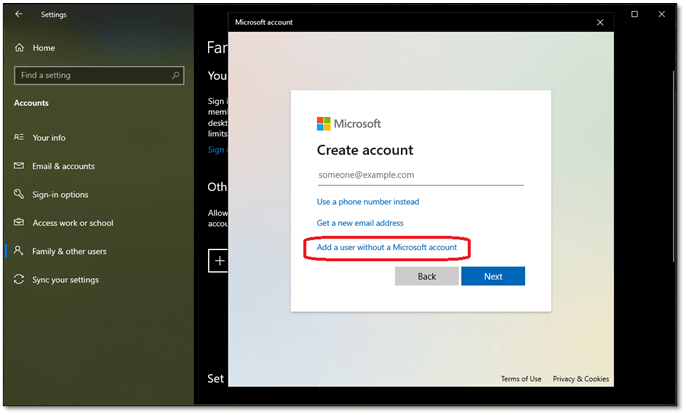Click the Access work or school briefcase icon

pos(19,222)
